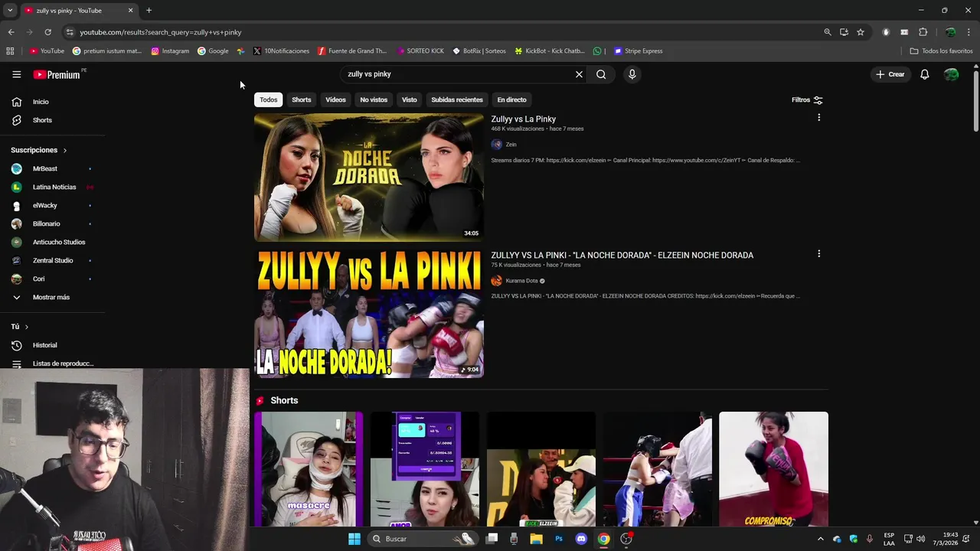Open the Instagram bookmark
The image size is (980, 551).
(x=170, y=51)
